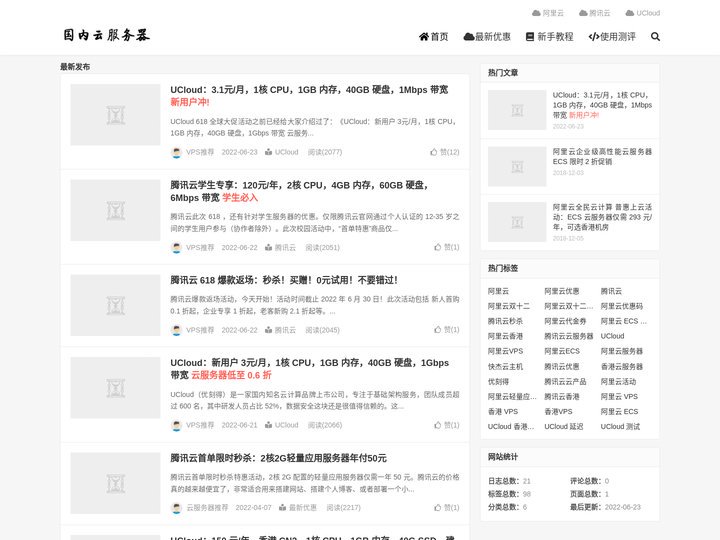The height and width of the screenshot is (540, 720).
Task: Select tag 阿里云优惠码
Action: [622, 306]
